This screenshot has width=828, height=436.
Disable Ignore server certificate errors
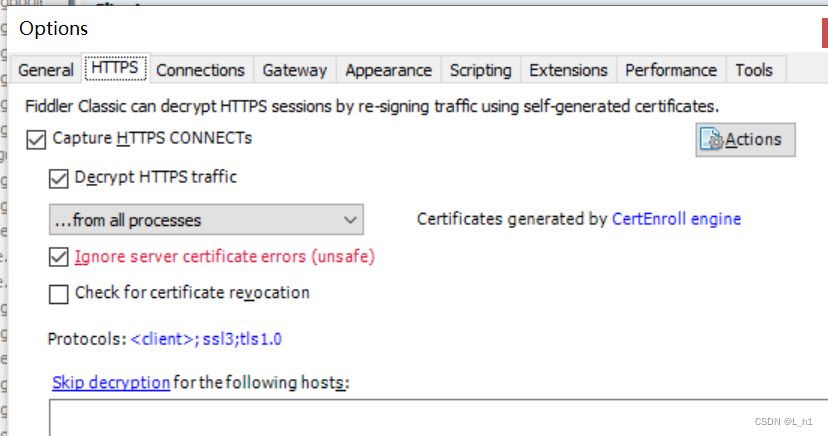(59, 258)
